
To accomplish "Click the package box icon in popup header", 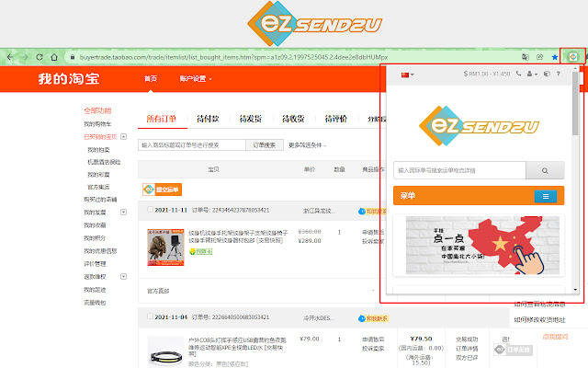I will tap(547, 74).
